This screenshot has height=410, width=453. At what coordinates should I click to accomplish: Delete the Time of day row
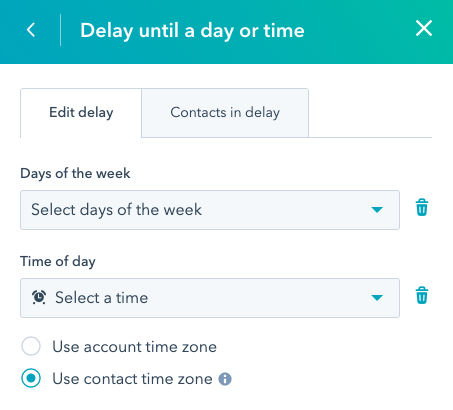422,295
